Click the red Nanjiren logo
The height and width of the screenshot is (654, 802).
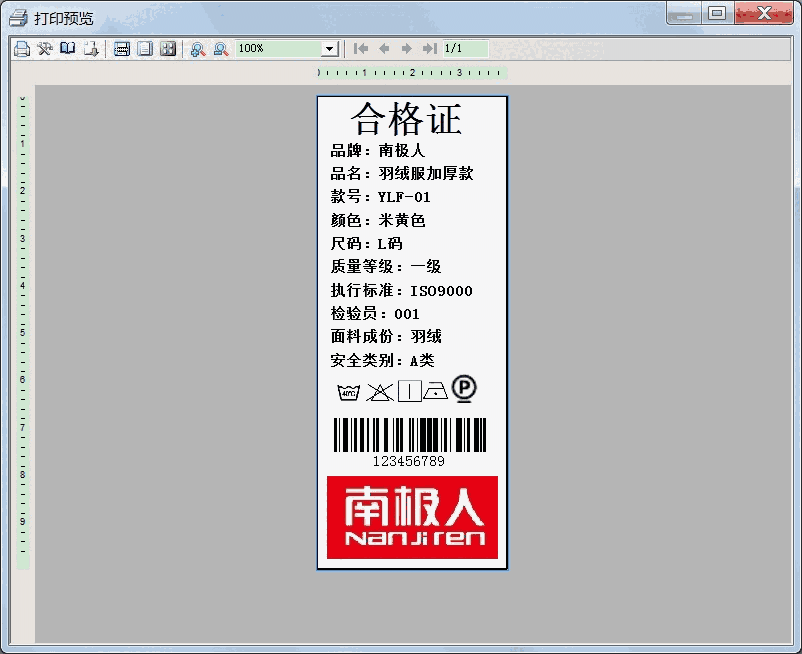coord(410,516)
